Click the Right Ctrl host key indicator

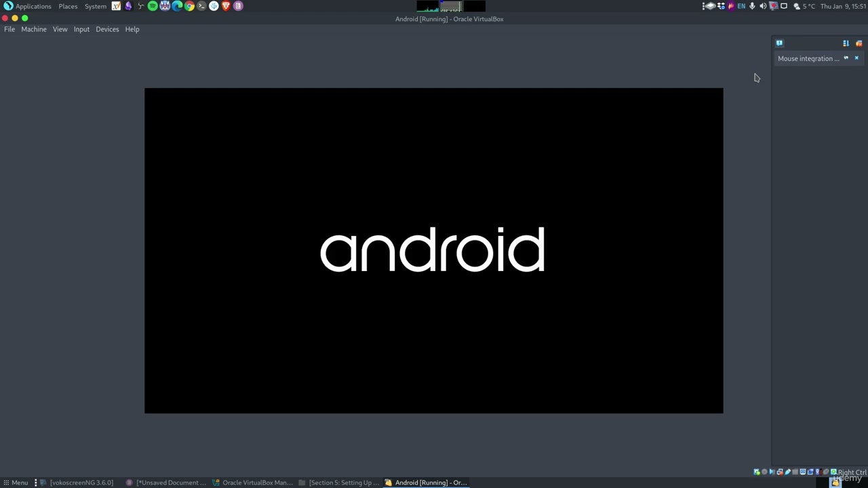click(x=852, y=472)
